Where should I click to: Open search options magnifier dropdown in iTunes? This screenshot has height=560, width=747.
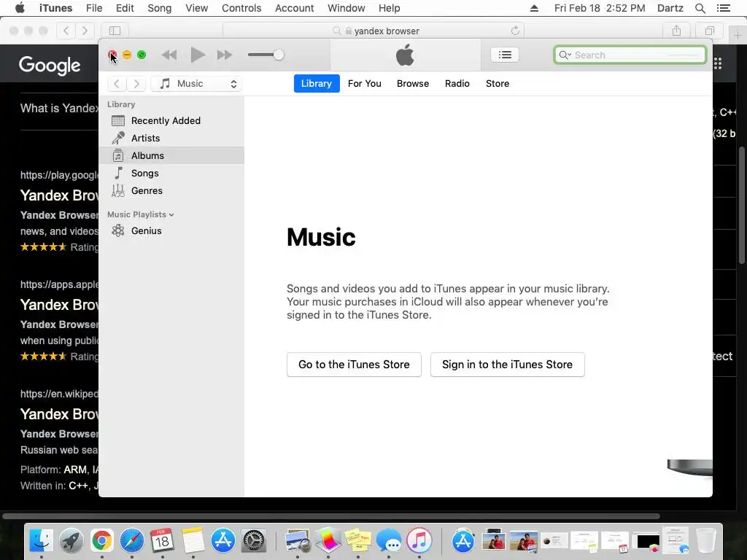(x=565, y=55)
